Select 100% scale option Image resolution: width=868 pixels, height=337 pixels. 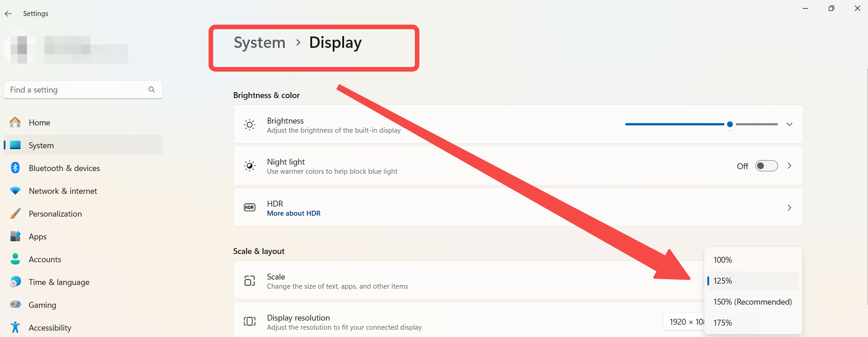(753, 260)
